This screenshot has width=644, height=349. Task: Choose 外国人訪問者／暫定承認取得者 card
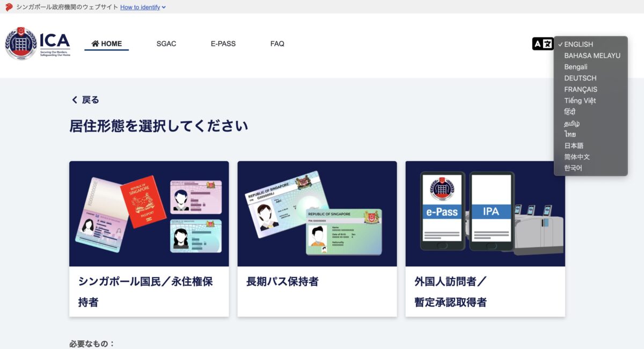pos(485,239)
